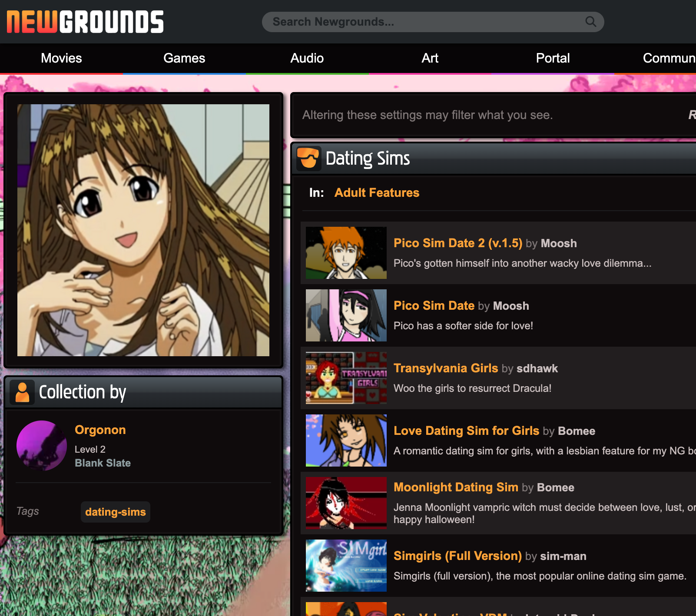Open Bomee's profile next to Moonlight Dating Sim

[x=556, y=487]
